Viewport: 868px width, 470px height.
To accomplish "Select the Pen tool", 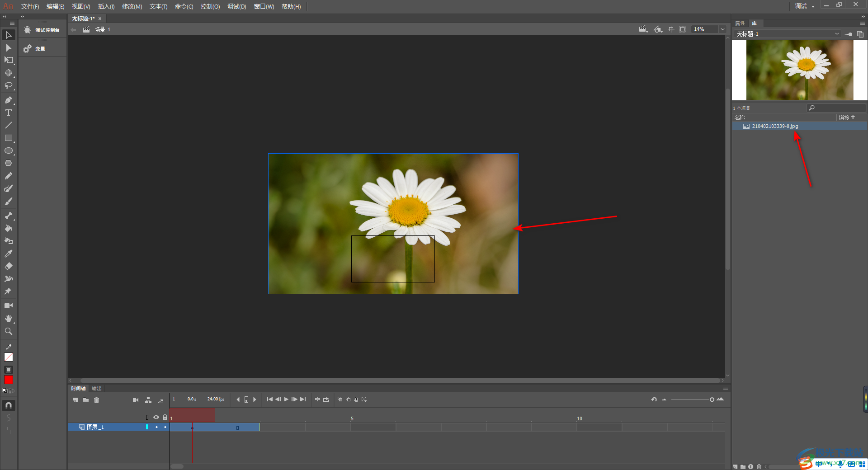I will point(9,100).
